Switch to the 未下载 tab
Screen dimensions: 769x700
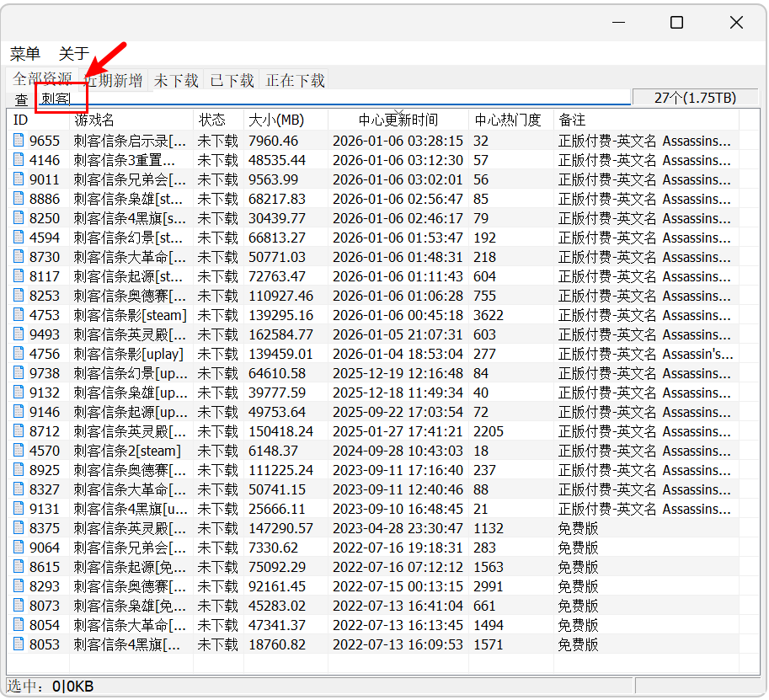176,80
